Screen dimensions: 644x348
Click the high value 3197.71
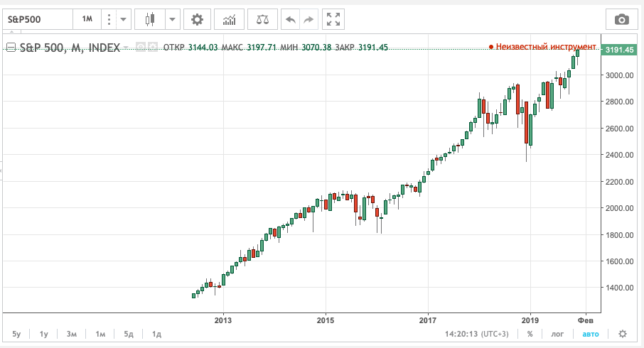pos(261,47)
